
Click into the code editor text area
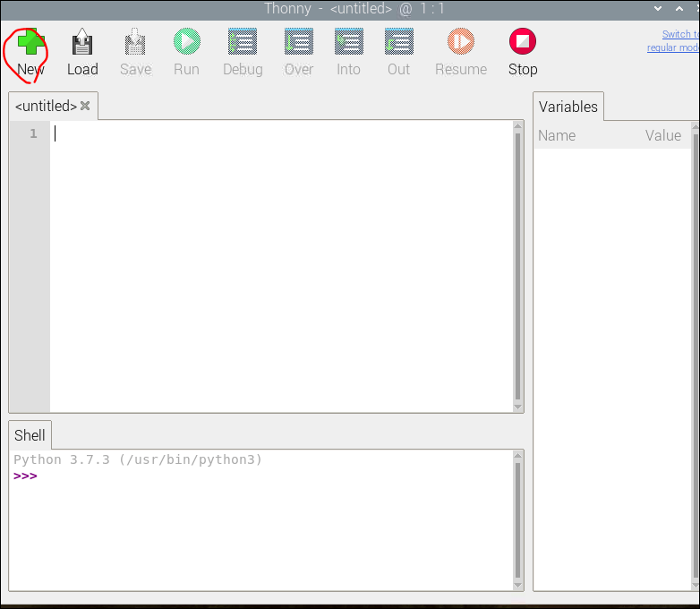click(x=281, y=266)
